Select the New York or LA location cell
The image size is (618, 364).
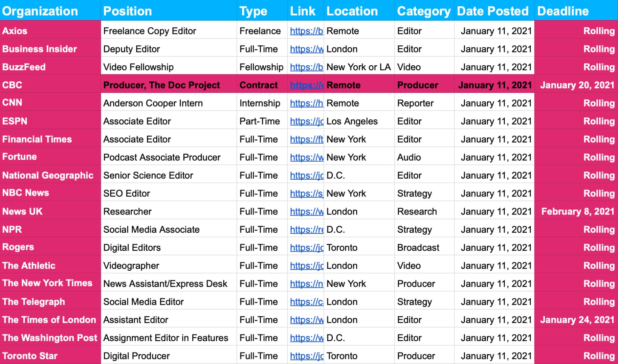point(358,67)
